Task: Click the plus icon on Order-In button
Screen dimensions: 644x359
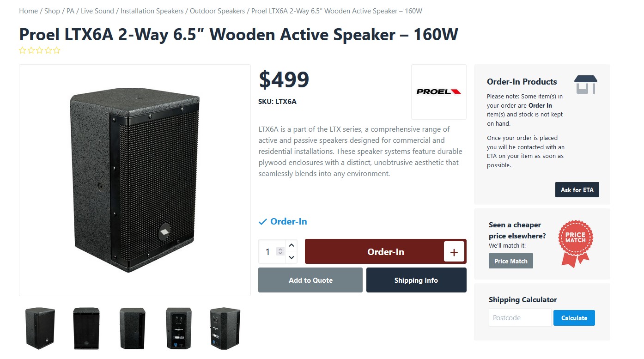Action: (x=454, y=252)
